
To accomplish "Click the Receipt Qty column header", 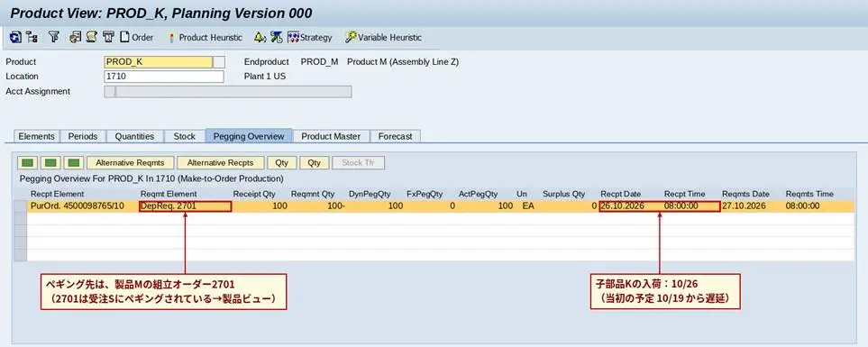I will (254, 194).
